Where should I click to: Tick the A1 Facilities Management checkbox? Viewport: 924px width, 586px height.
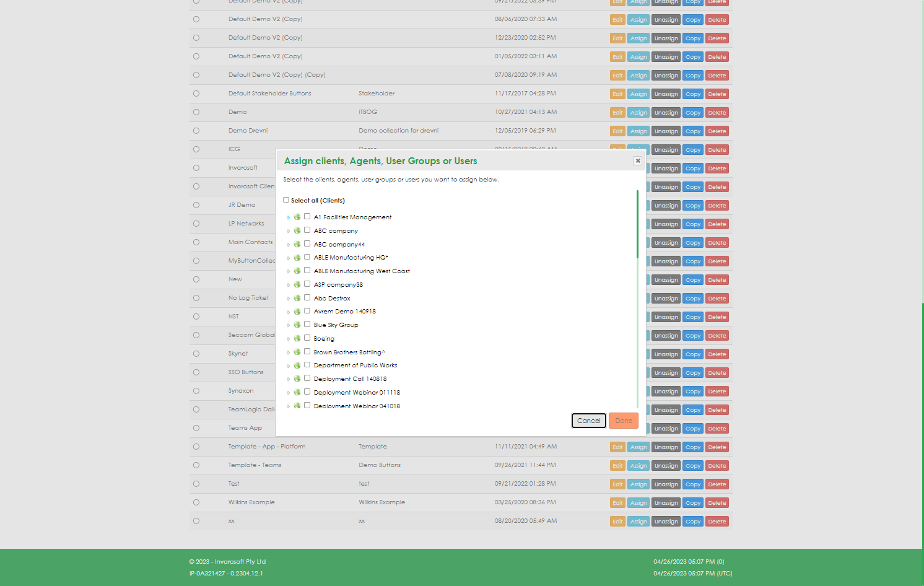(307, 216)
